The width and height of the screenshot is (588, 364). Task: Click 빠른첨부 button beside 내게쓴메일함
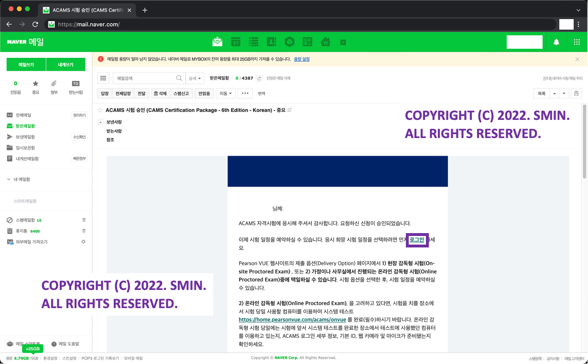tap(79, 159)
